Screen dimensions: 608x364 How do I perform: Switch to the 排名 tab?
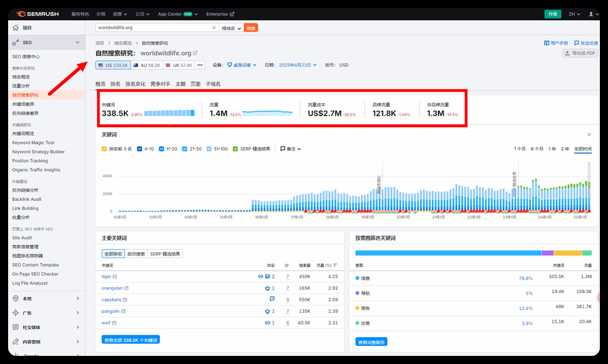[x=115, y=84]
